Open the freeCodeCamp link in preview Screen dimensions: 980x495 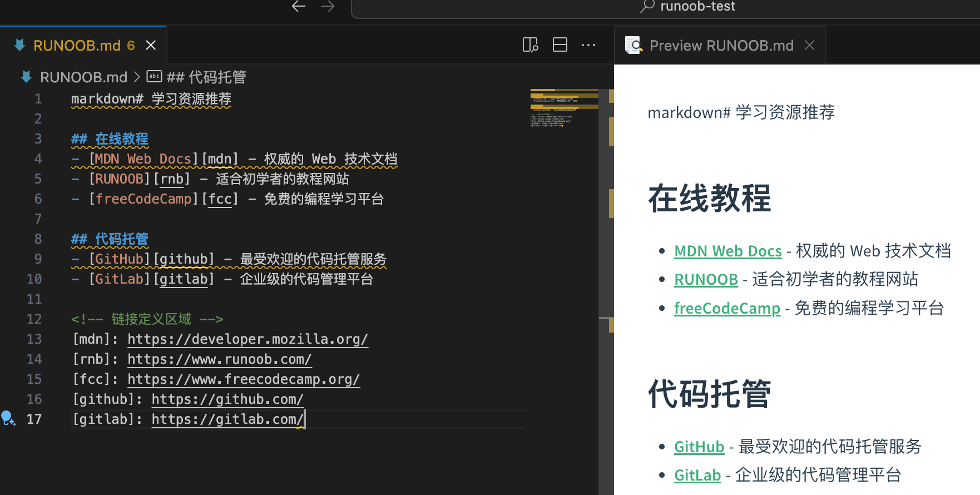point(727,308)
